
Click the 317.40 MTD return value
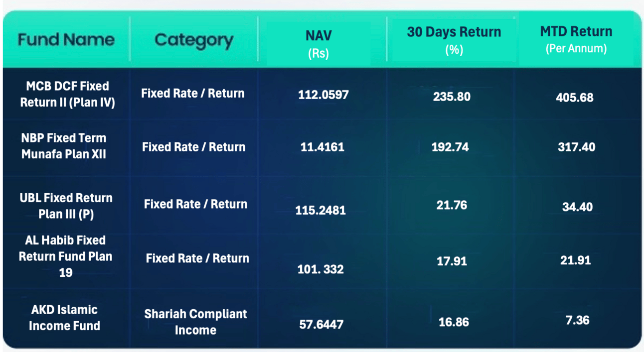[x=576, y=147]
